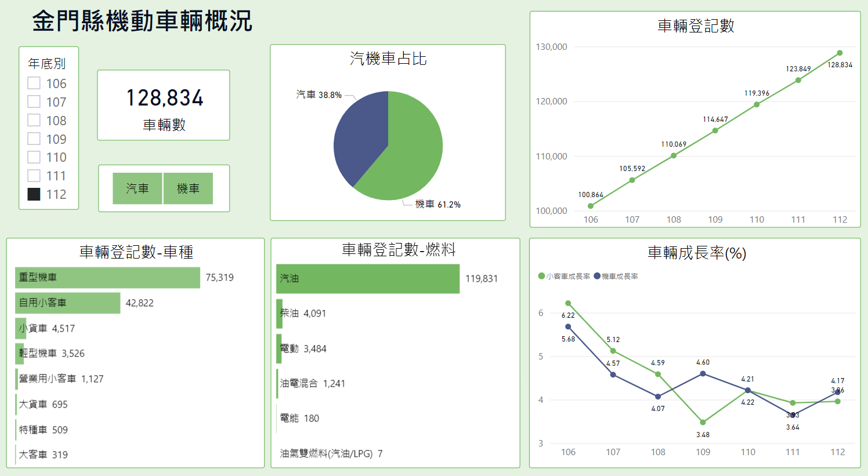Check the 111 year checkbox
The height and width of the screenshot is (476, 868).
point(34,176)
